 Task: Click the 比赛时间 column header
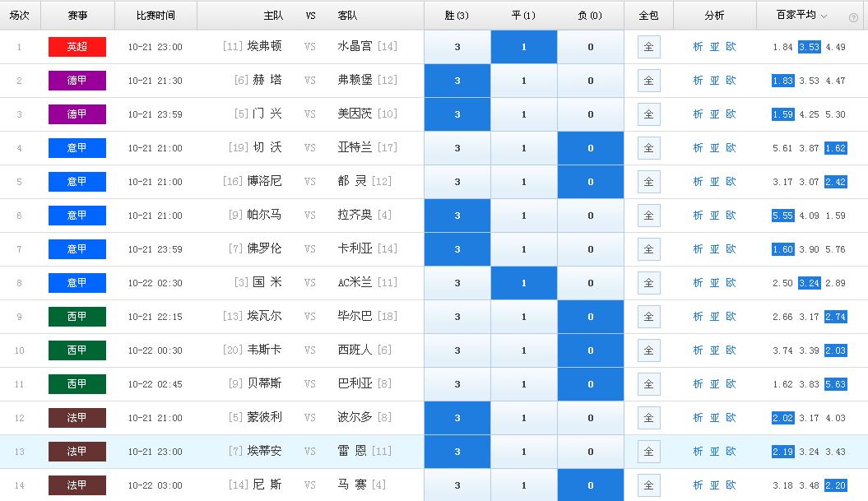pyautogui.click(x=155, y=16)
